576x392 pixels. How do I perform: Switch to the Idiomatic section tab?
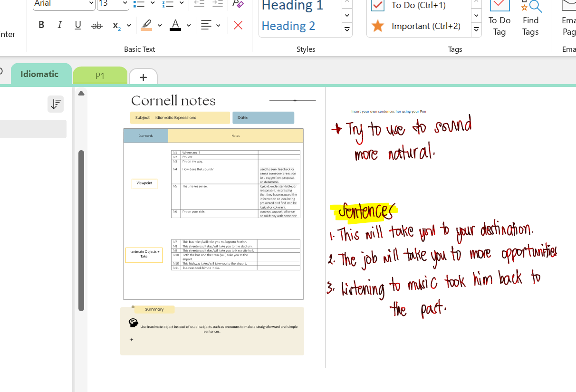point(41,74)
